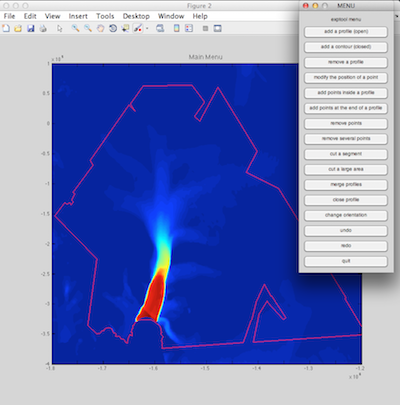
Task: Click the 'cut a segment' button
Action: coord(346,154)
